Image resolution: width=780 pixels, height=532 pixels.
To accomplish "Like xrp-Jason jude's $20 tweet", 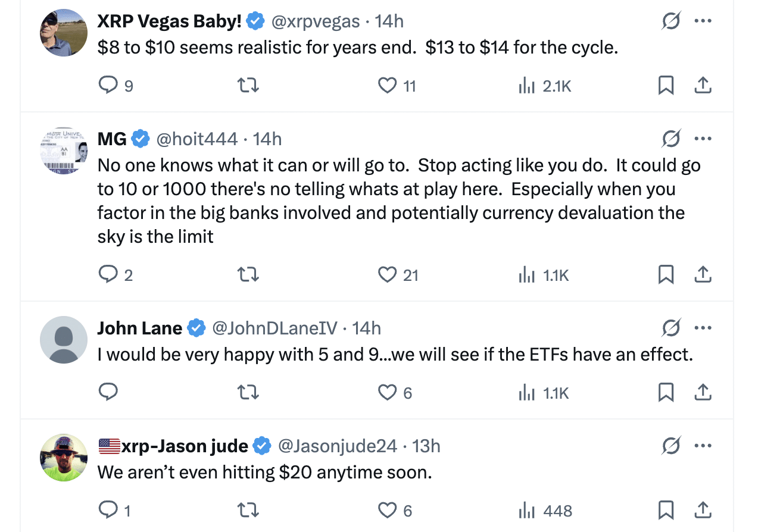I will (388, 511).
